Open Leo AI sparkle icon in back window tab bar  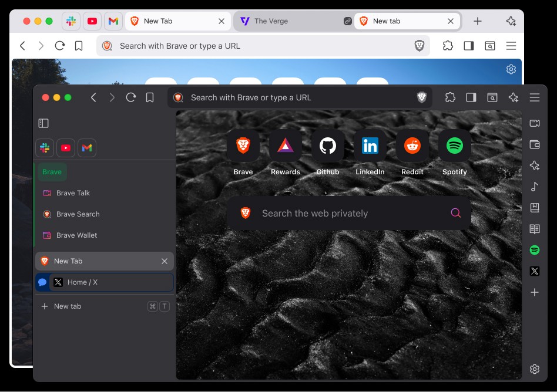tap(511, 21)
